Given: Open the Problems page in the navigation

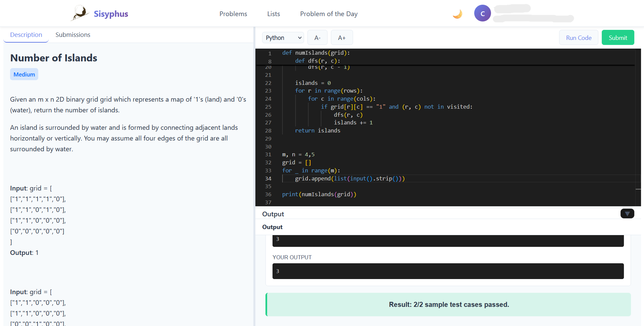Looking at the screenshot, I should [233, 14].
